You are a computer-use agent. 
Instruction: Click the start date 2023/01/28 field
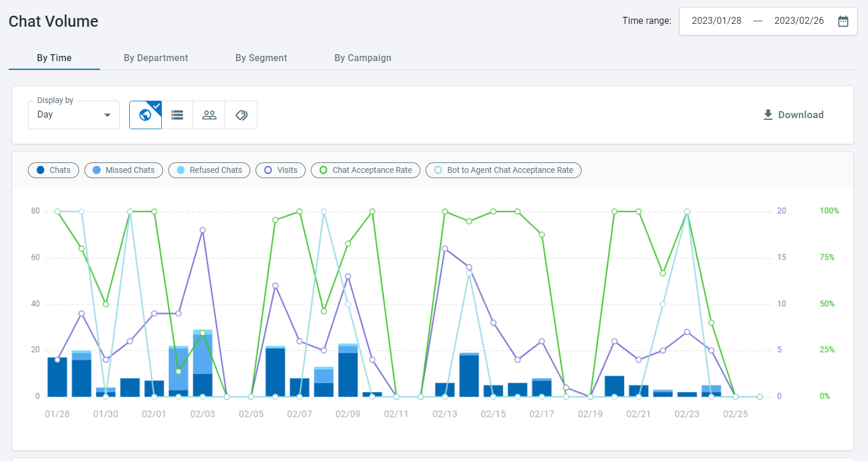717,21
